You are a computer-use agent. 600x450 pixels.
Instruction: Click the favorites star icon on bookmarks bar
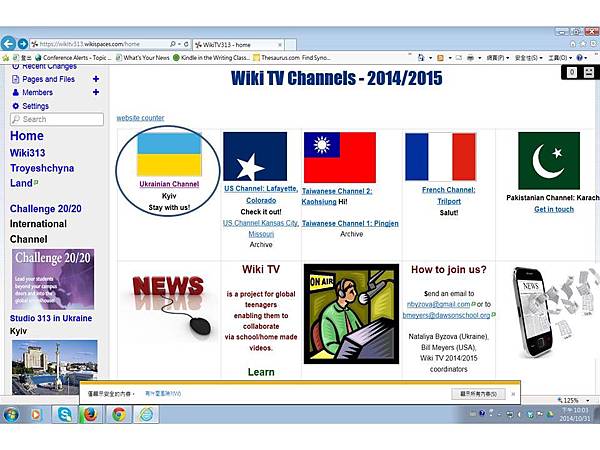point(5,58)
